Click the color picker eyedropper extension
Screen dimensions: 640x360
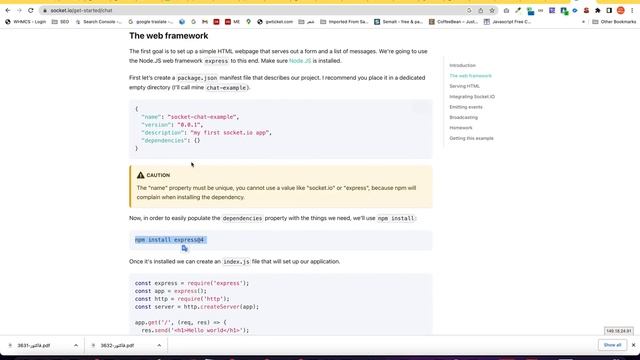point(518,10)
